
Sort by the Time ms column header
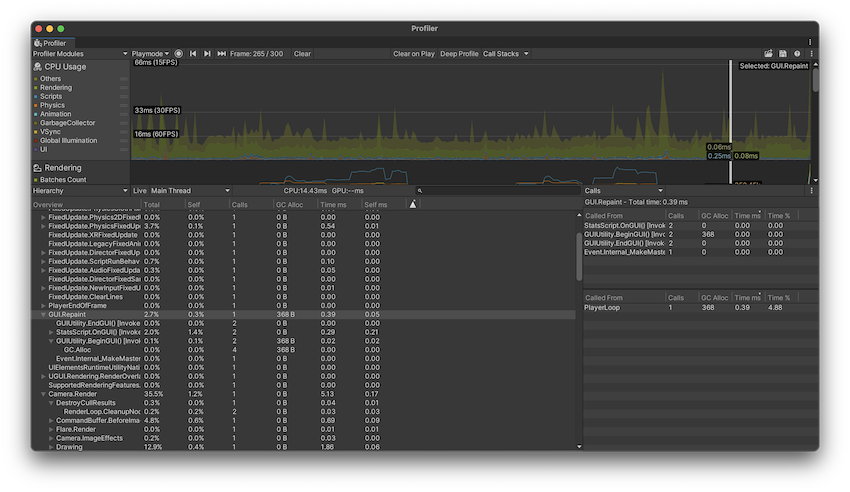(334, 204)
